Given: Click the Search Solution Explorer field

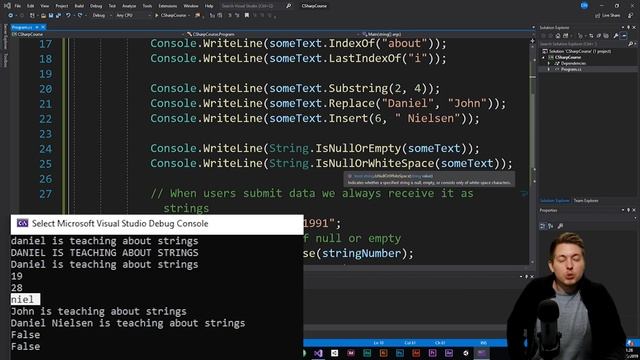Looking at the screenshot, I should (583, 44).
